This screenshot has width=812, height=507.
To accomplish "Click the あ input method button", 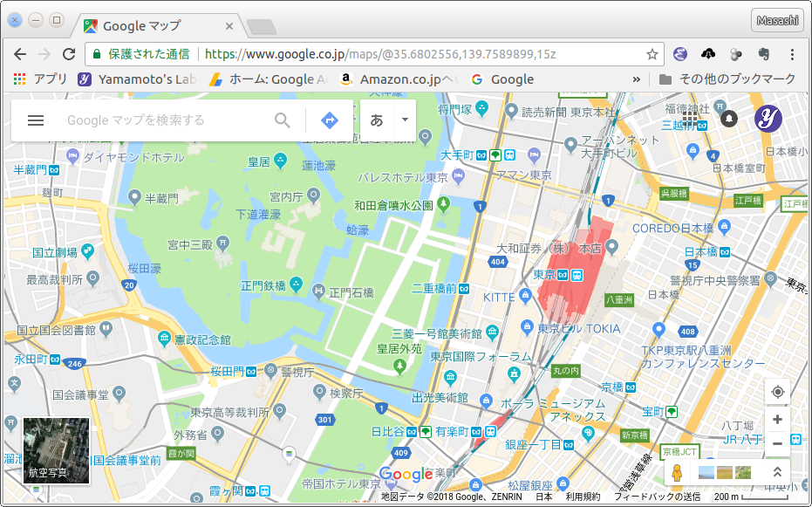I will coord(377,120).
